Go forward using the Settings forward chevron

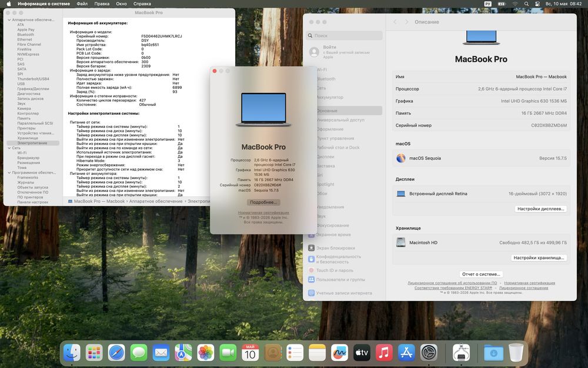406,22
